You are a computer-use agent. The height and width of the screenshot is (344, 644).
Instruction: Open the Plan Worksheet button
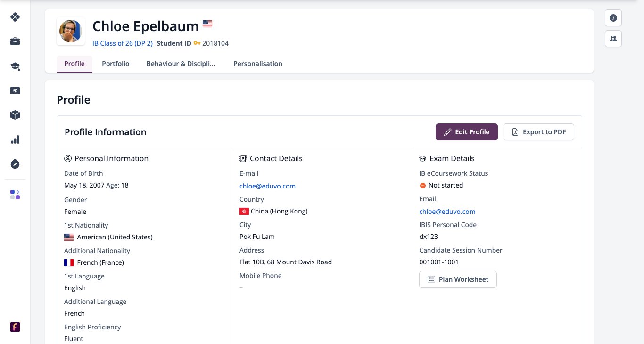click(x=458, y=279)
